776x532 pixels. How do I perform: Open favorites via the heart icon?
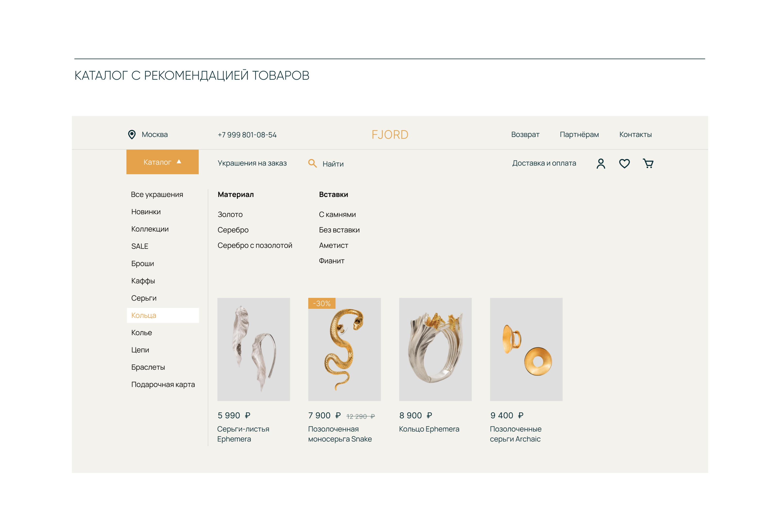624,163
